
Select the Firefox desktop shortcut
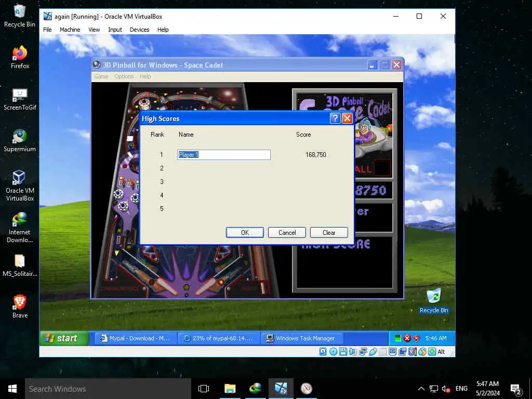click(x=20, y=57)
